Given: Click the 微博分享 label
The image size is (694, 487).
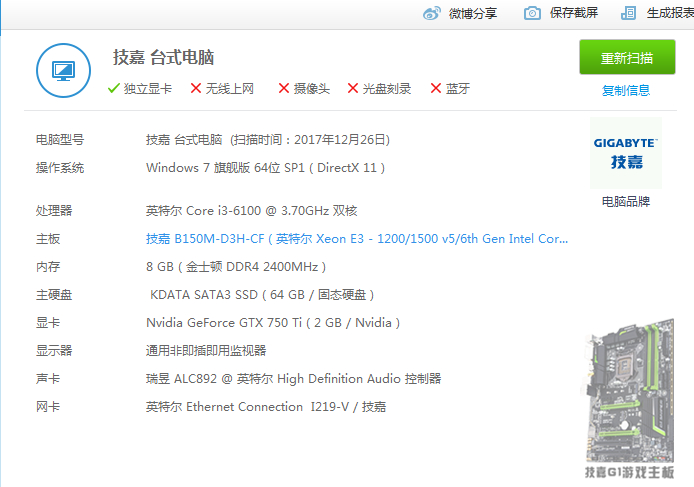Looking at the screenshot, I should click(x=473, y=13).
